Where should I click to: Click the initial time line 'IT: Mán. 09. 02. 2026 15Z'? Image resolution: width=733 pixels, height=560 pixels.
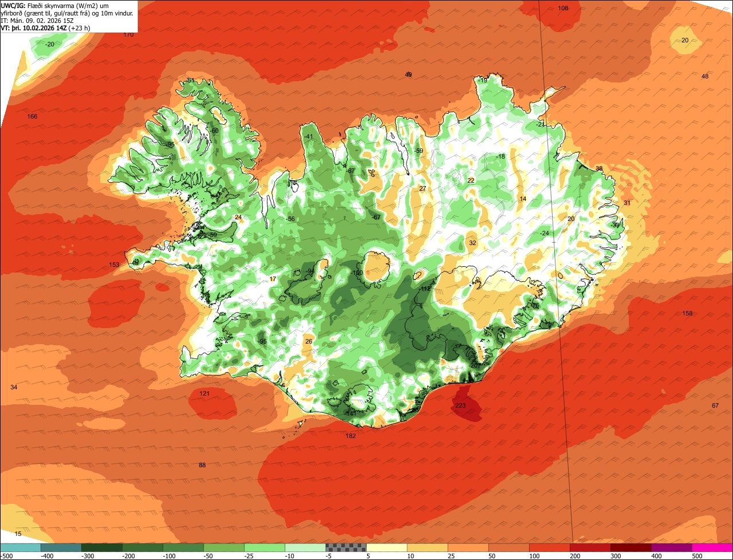(x=37, y=20)
